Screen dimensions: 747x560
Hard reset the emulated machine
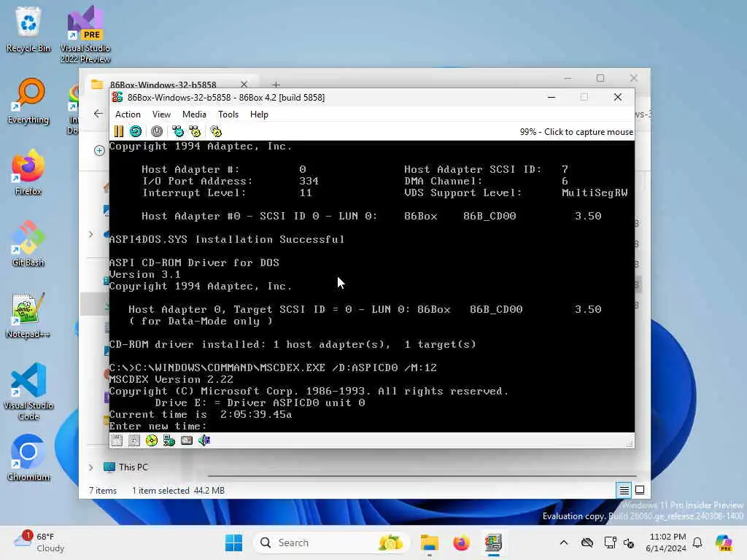[136, 131]
